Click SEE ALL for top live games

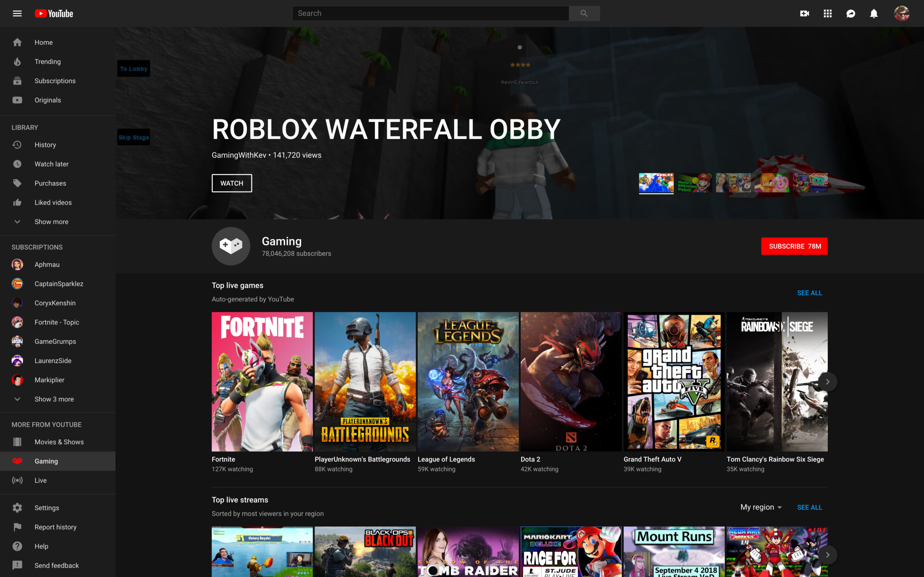click(810, 293)
